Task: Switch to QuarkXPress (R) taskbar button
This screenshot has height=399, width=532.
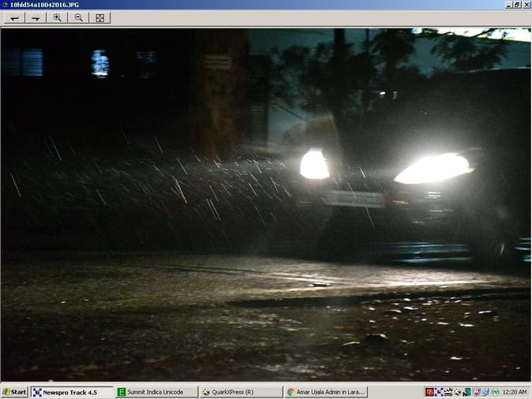Action: coord(240,392)
